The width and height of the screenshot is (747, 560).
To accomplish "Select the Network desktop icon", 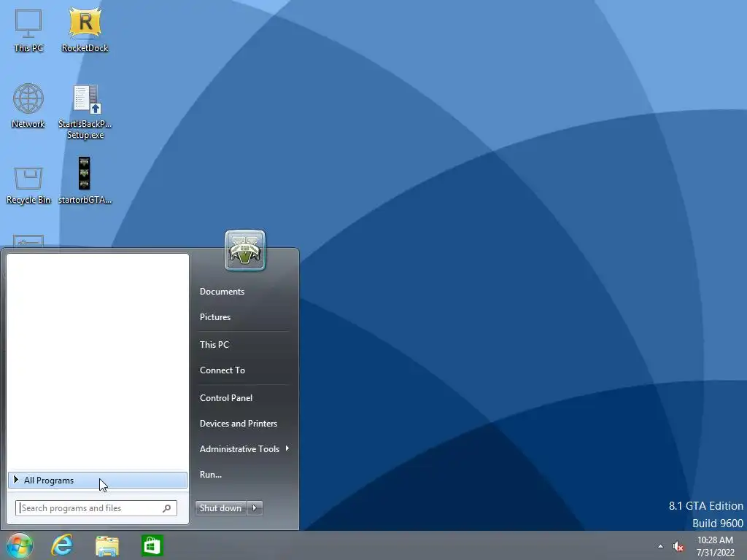I will click(x=28, y=106).
